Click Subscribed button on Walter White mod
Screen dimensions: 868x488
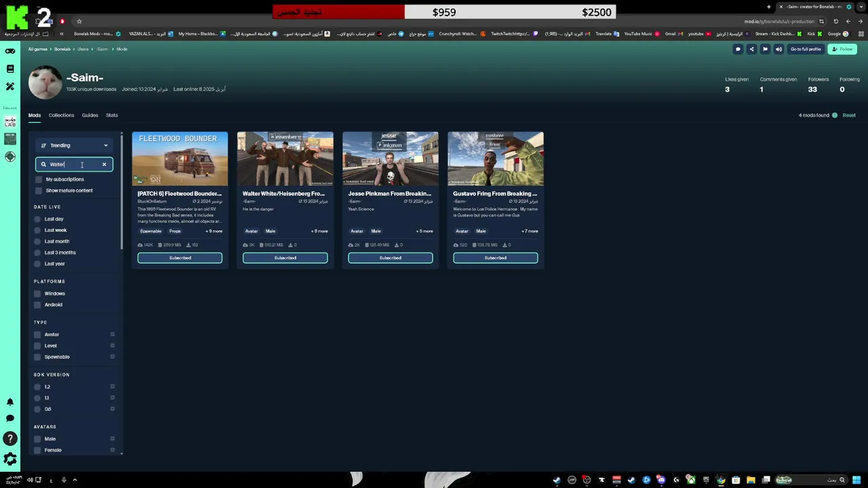285,258
